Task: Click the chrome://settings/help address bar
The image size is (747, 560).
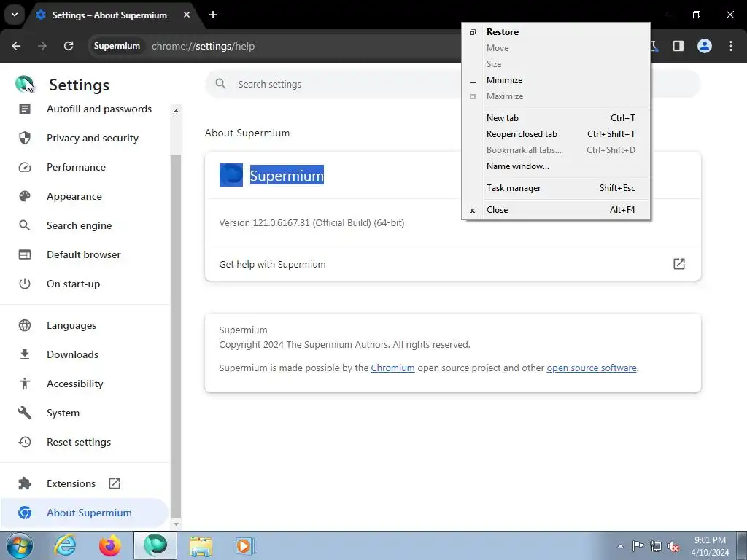Action: [203, 46]
